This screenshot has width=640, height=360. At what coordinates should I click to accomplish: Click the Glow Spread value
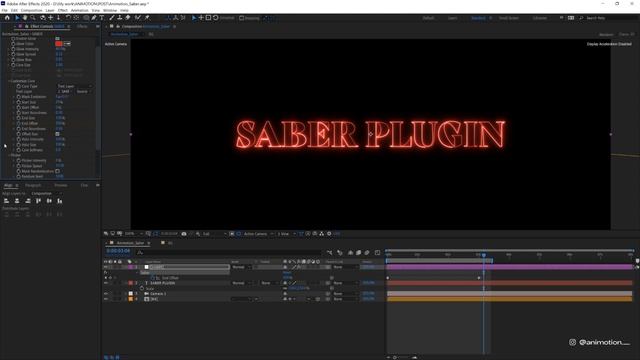pyautogui.click(x=59, y=54)
